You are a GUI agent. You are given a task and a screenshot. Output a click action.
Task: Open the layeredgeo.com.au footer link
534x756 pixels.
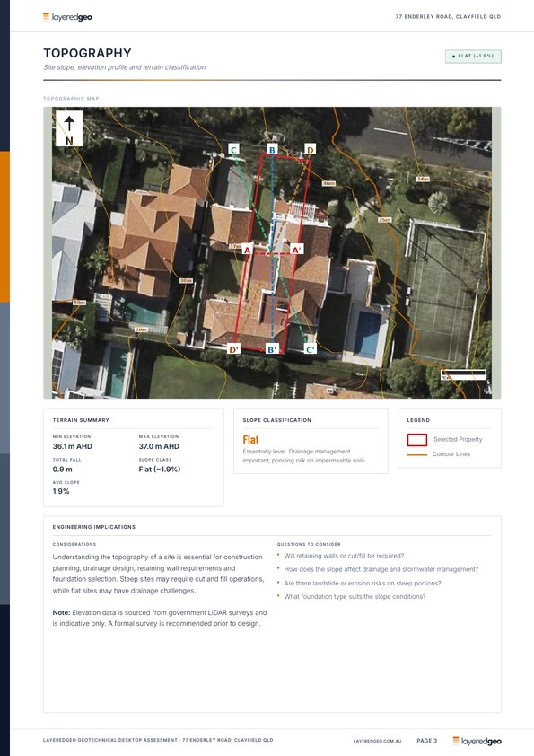(377, 741)
